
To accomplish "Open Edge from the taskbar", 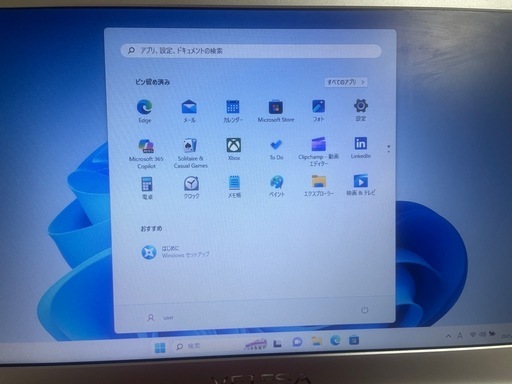I will click(x=335, y=340).
